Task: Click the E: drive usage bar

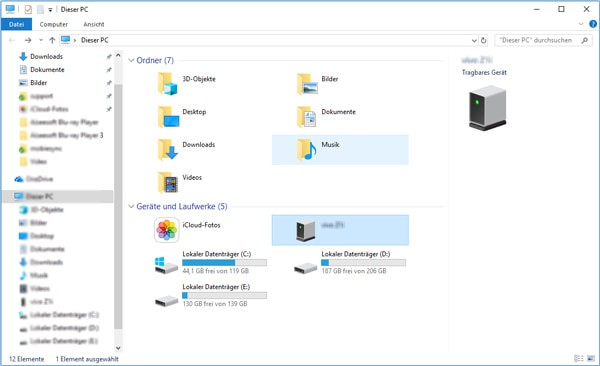Action: pyautogui.click(x=224, y=296)
